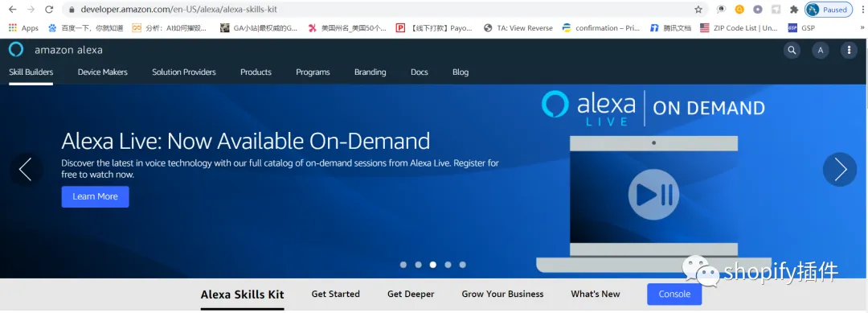The height and width of the screenshot is (313, 868).
Task: Go back with the browser back arrow
Action: [13, 10]
